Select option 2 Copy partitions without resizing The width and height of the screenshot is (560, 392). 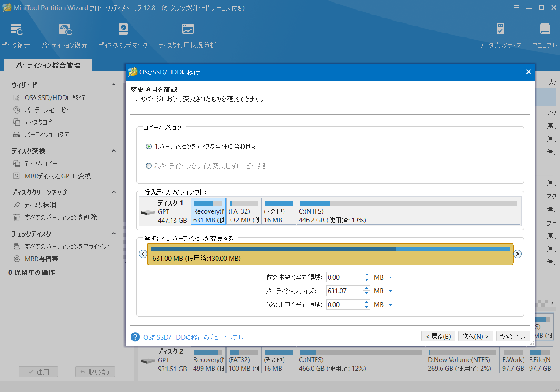206,166
